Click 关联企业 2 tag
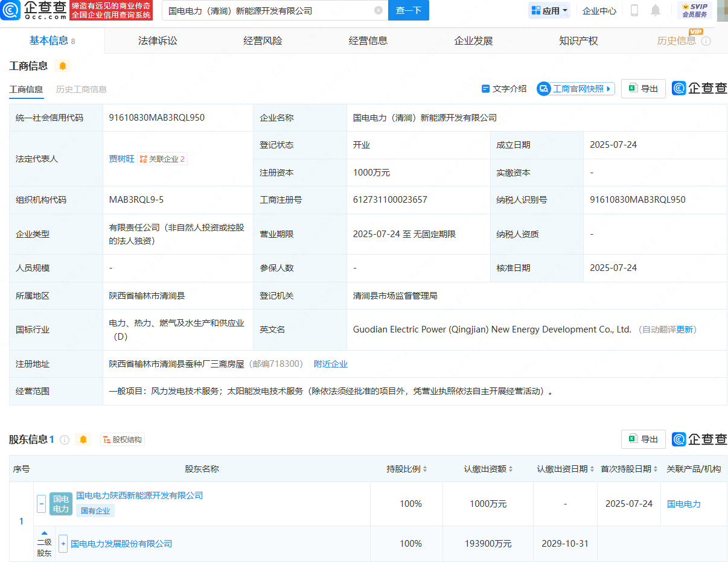The height and width of the screenshot is (563, 728). click(x=162, y=159)
